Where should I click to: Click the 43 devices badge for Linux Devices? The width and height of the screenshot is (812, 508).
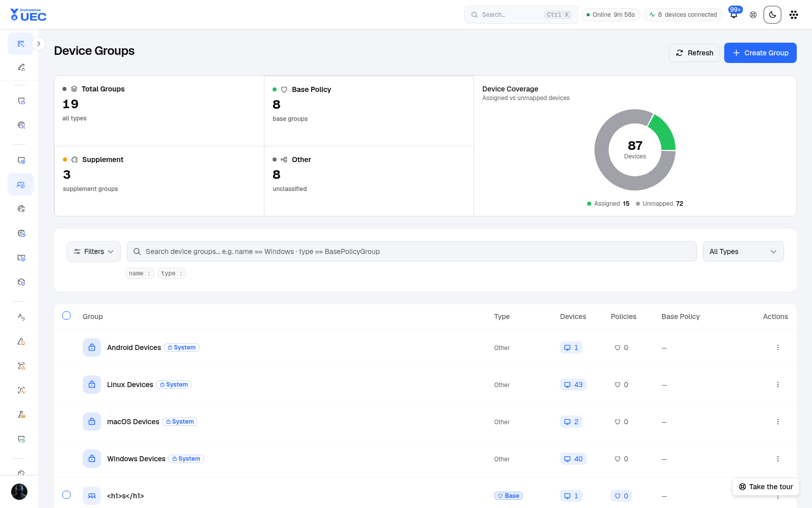pos(573,385)
